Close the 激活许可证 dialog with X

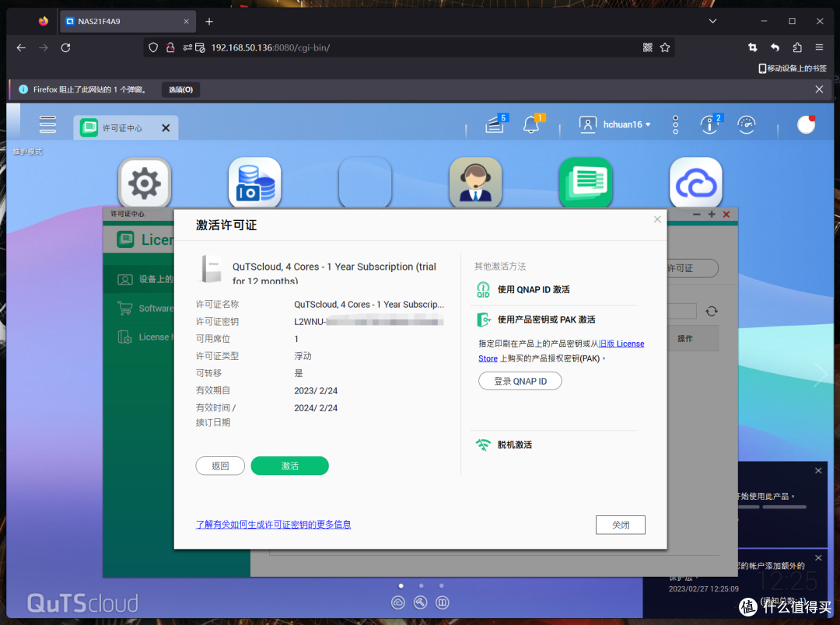pyautogui.click(x=657, y=219)
